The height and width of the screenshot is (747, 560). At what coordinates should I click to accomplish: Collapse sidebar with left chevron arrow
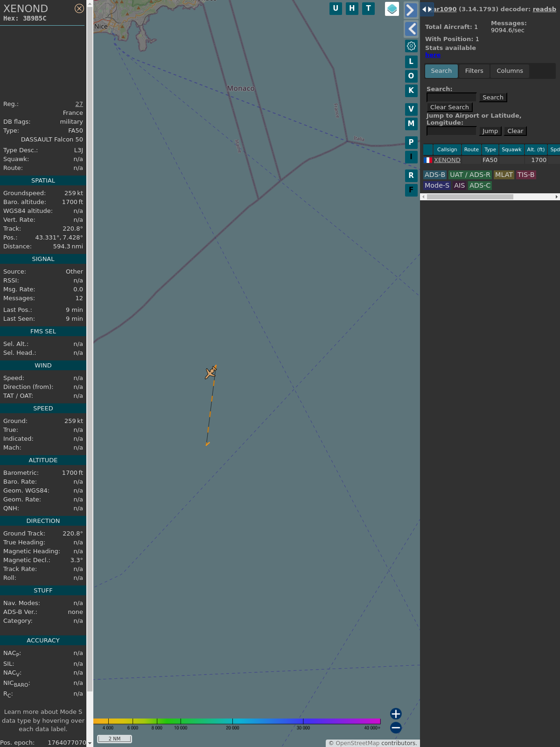click(411, 29)
